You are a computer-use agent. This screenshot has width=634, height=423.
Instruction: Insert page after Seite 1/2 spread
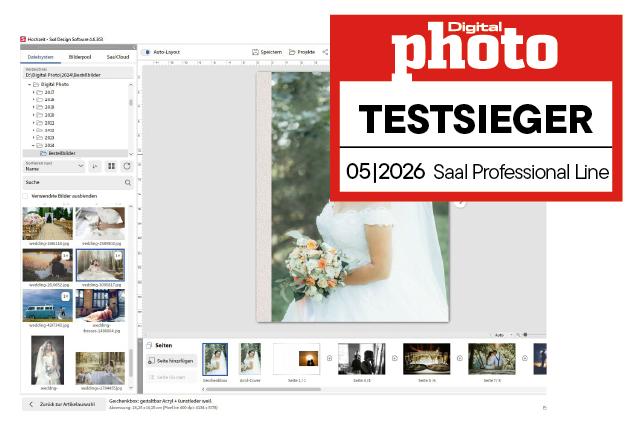pos(330,359)
